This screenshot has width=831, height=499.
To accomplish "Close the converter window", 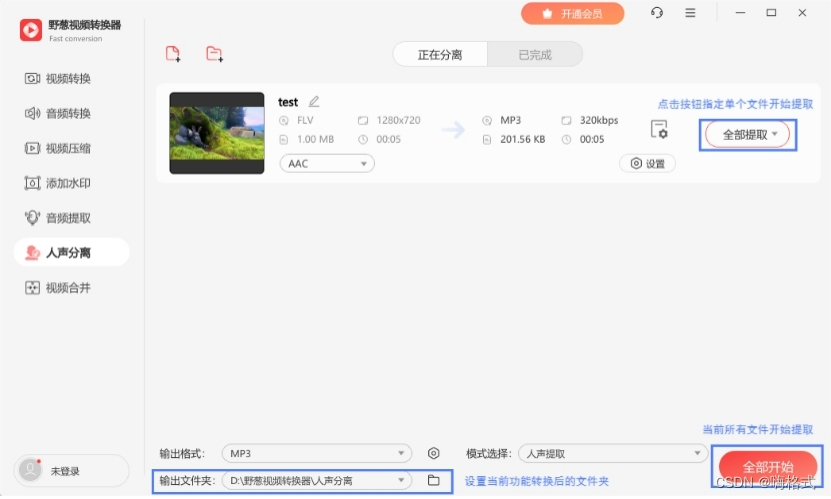I will tap(802, 13).
